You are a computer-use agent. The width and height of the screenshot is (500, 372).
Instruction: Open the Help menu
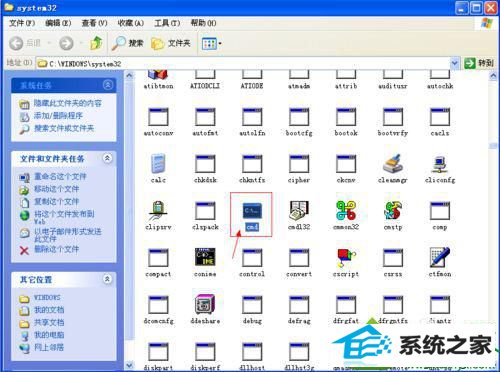pyautogui.click(x=203, y=23)
